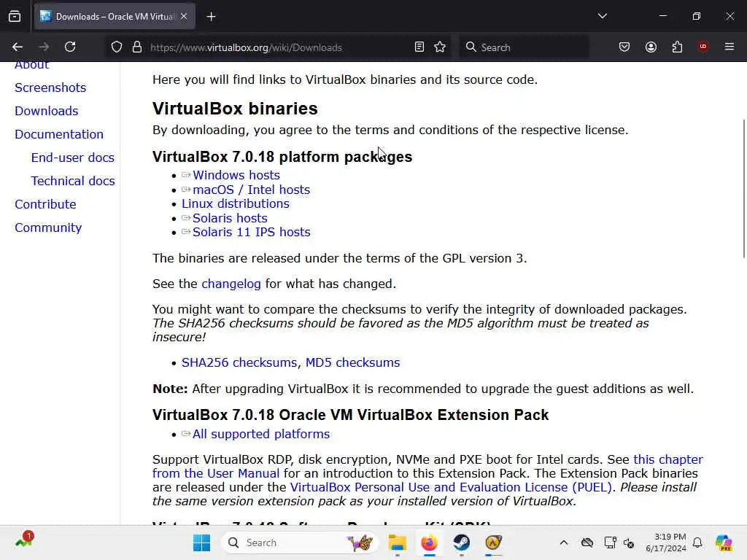Screen dimensions: 747x560
Task: Click the virtualbox.org URL in address bar
Action: (x=246, y=47)
